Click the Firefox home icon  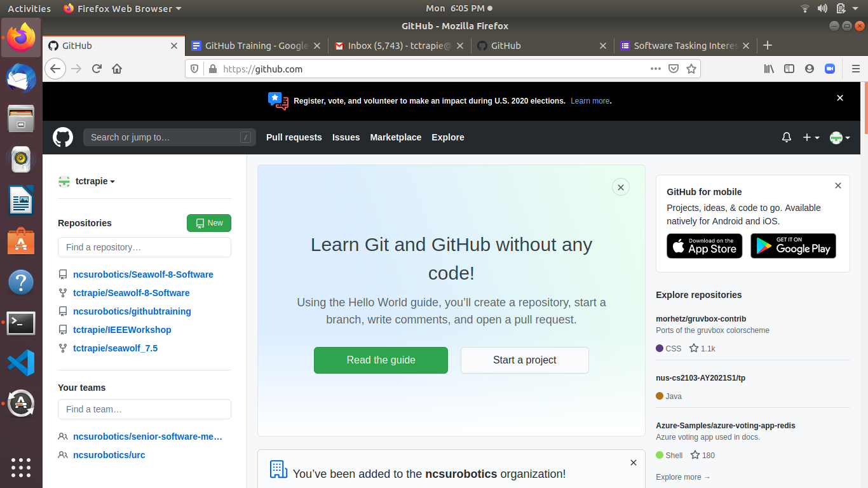pos(117,69)
